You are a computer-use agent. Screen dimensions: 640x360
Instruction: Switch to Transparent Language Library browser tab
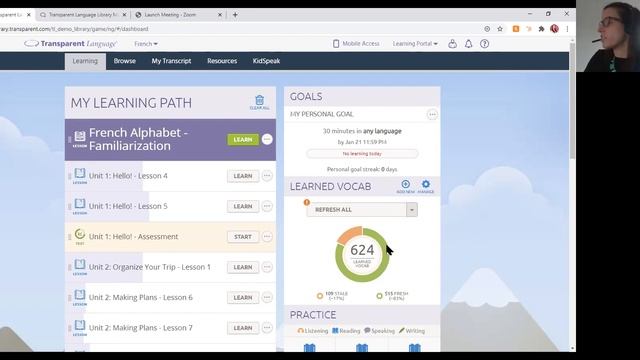[83, 15]
